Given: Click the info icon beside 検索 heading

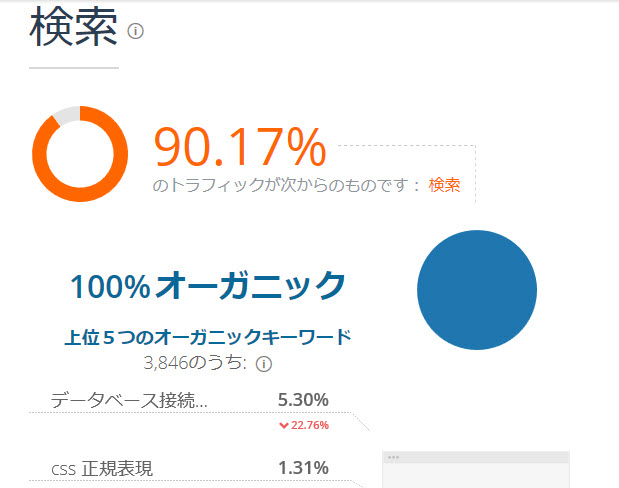Looking at the screenshot, I should coord(135,31).
